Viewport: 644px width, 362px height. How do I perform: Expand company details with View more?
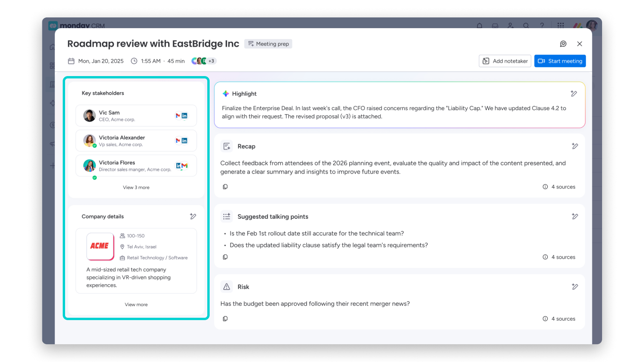136,304
